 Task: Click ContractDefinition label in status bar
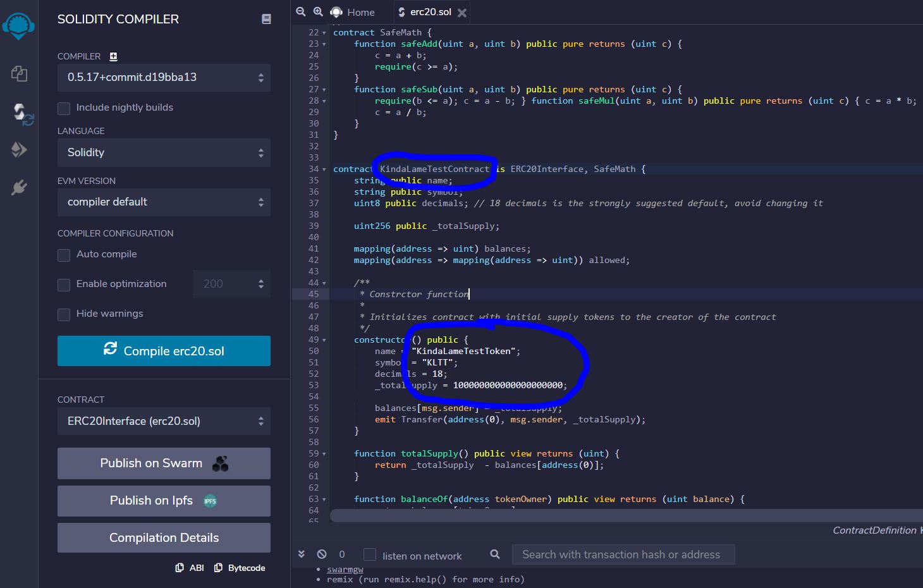pyautogui.click(x=874, y=530)
